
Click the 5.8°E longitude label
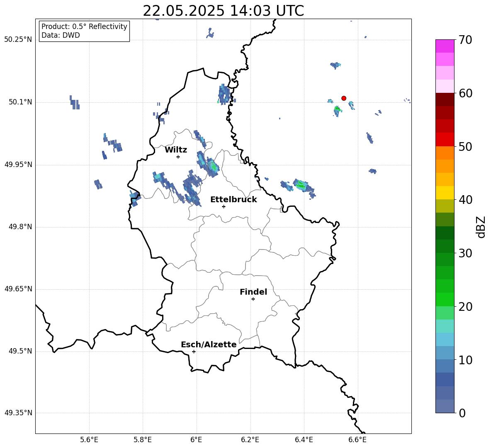[143, 440]
